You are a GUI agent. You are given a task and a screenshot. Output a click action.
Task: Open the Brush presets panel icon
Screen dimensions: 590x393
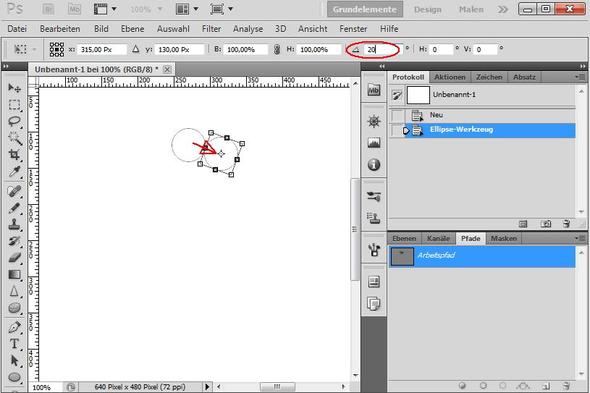(374, 196)
